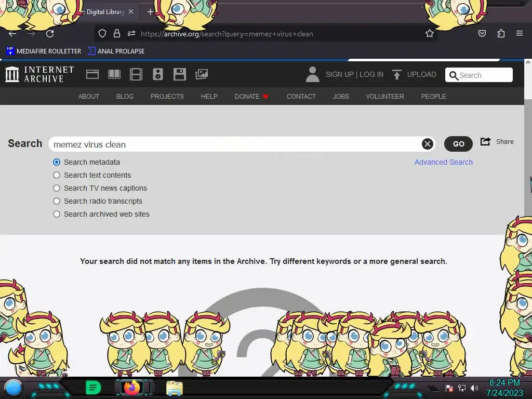Click the UPLOAD link text
Screen dimensions: 532x399
point(422,74)
